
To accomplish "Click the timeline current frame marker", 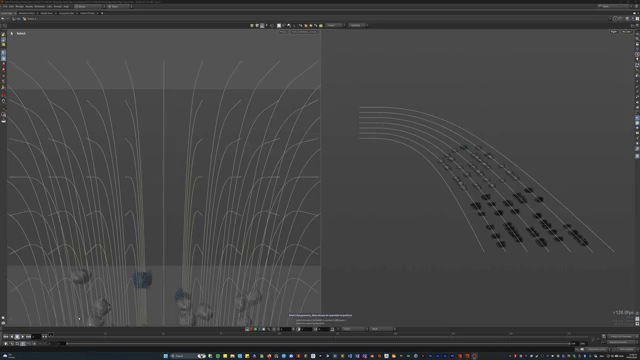I will [51, 335].
